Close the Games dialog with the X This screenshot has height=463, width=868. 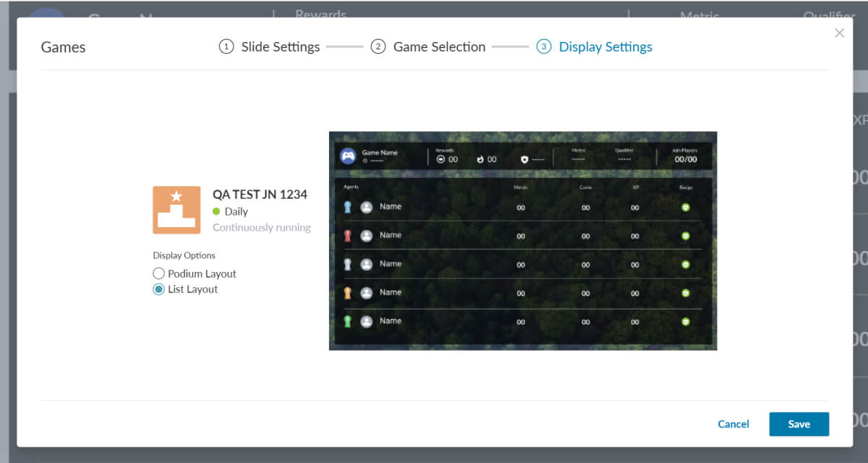click(839, 33)
